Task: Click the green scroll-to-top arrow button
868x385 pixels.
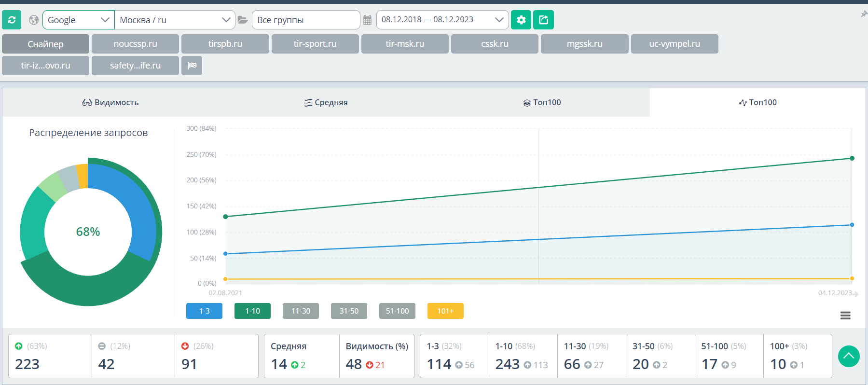Action: click(849, 357)
